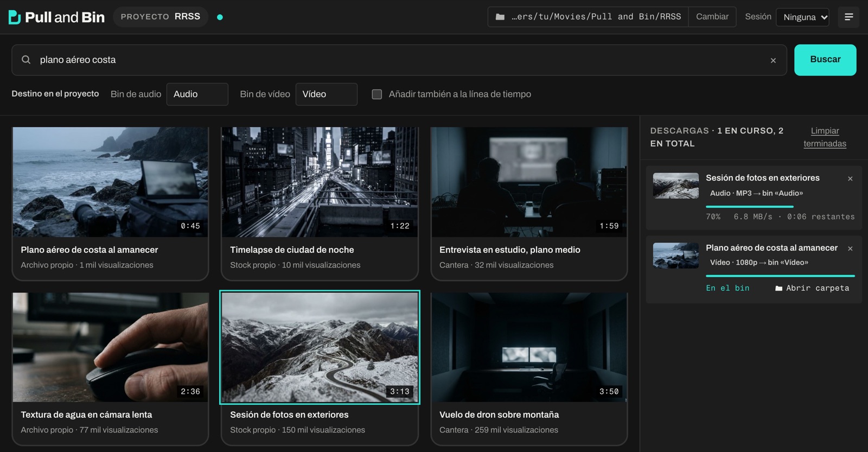Clear the search query with the X icon
This screenshot has height=452, width=868.
(773, 60)
